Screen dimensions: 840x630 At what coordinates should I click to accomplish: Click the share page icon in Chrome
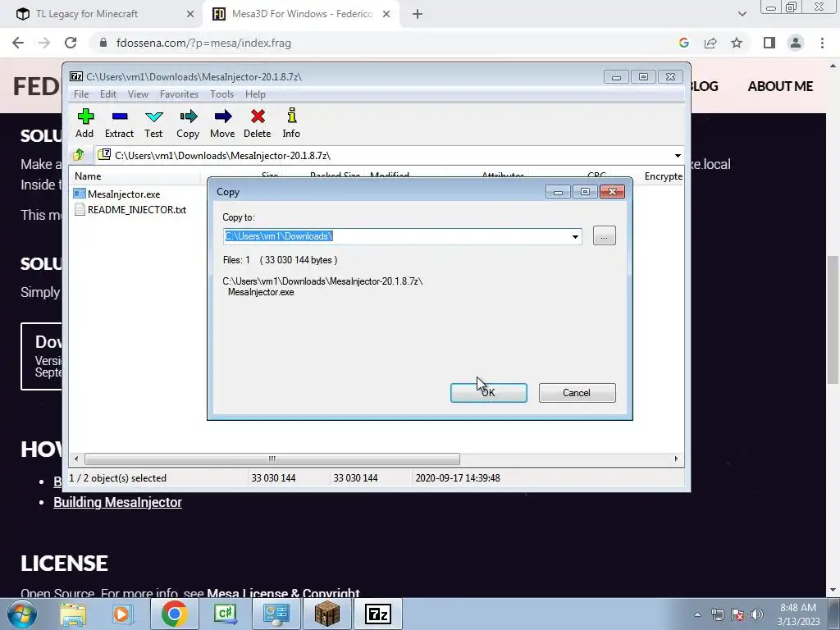coord(710,43)
